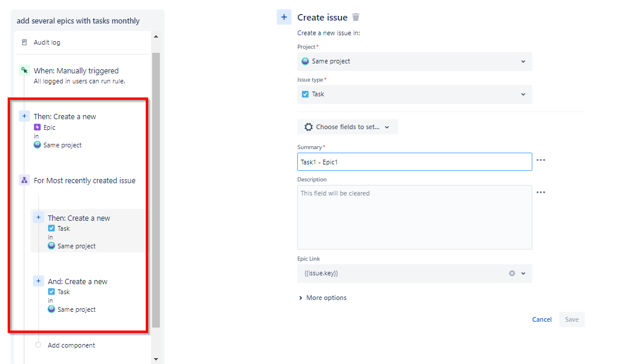624x364 pixels.
Task: Click the rule title add several epics text
Action: point(78,21)
